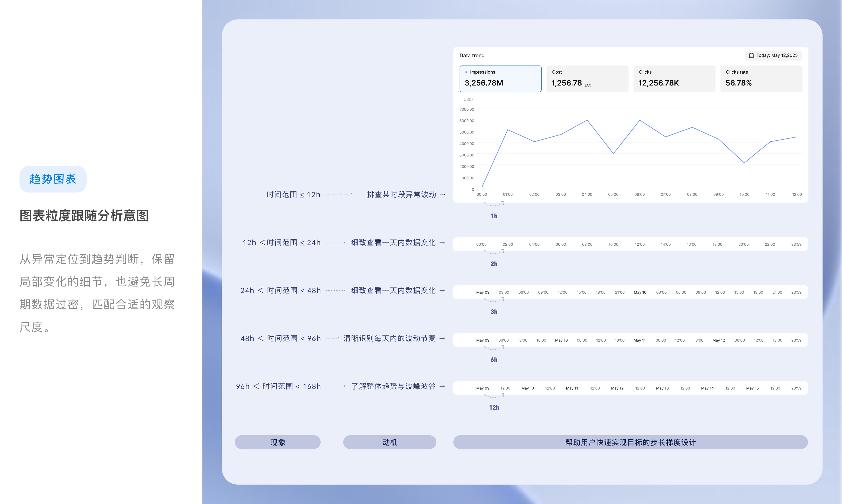This screenshot has height=504, width=842.
Task: Click the 56.78% clicks rate value
Action: coord(738,83)
